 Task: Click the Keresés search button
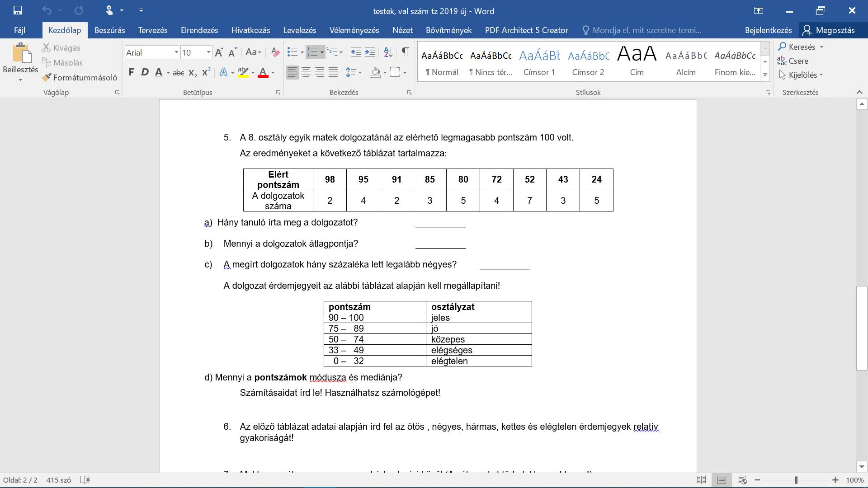pyautogui.click(x=801, y=47)
